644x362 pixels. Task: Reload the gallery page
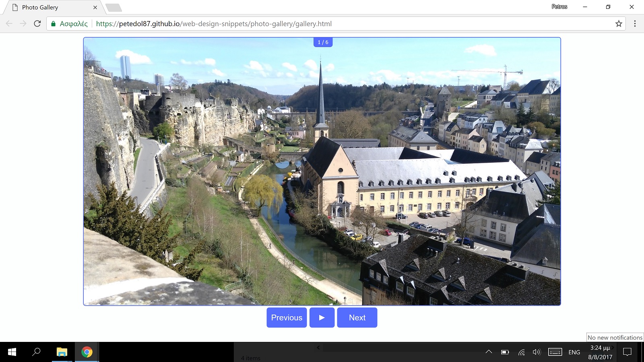click(37, 24)
